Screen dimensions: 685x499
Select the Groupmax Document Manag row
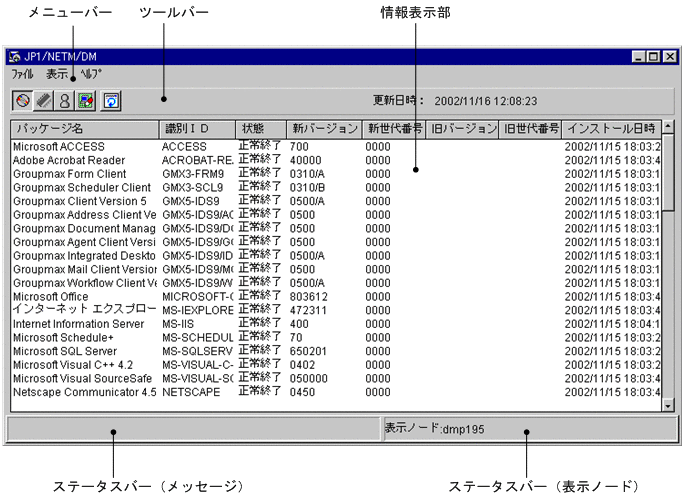coord(336,229)
